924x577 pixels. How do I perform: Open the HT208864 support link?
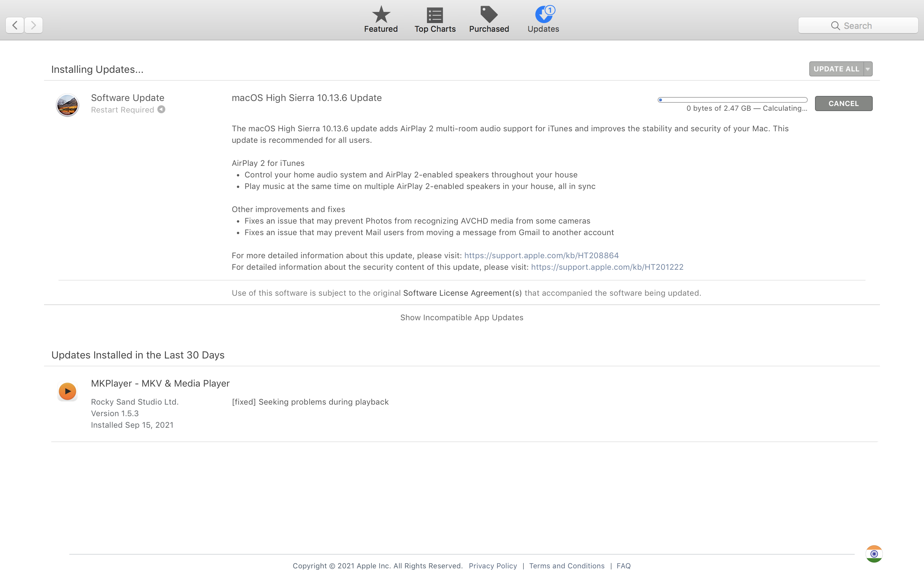[x=541, y=255]
